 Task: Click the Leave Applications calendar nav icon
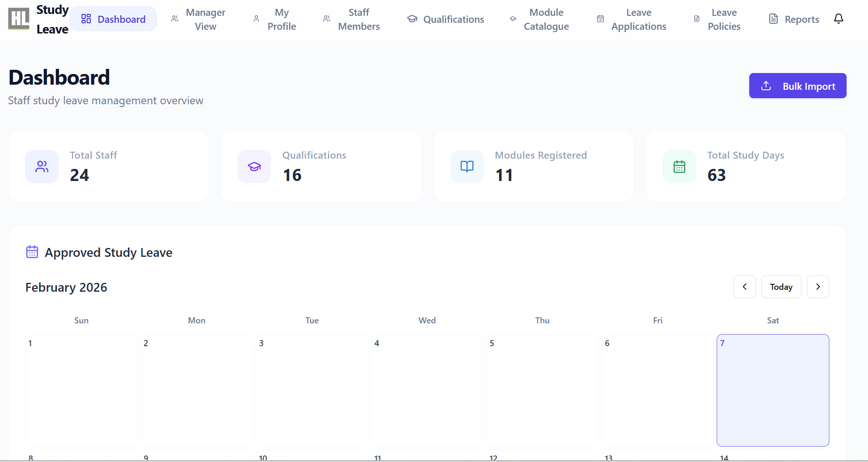click(600, 19)
